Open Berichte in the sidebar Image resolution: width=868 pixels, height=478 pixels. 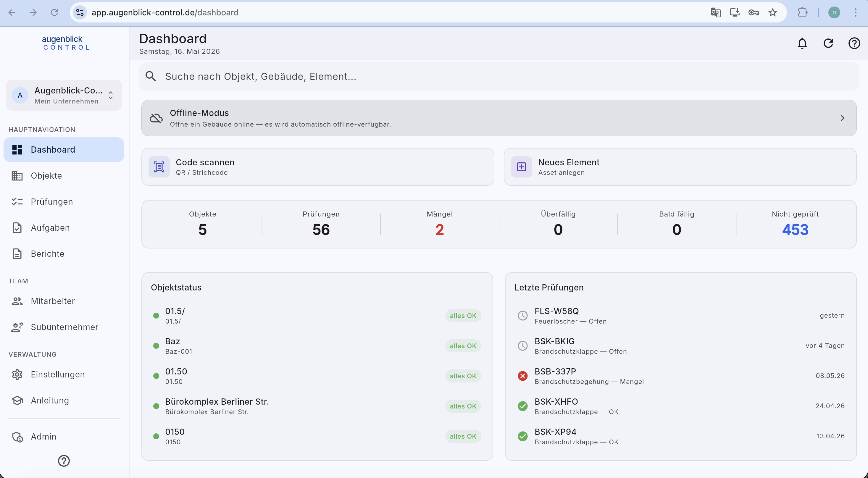tap(64, 254)
